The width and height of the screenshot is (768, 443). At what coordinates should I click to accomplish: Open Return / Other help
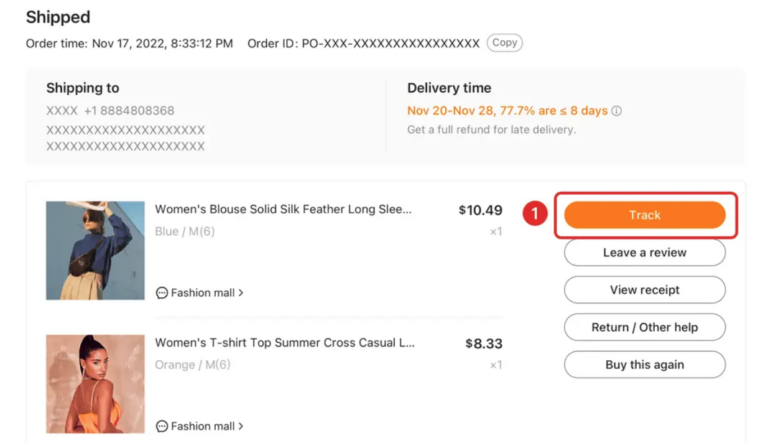(x=644, y=327)
